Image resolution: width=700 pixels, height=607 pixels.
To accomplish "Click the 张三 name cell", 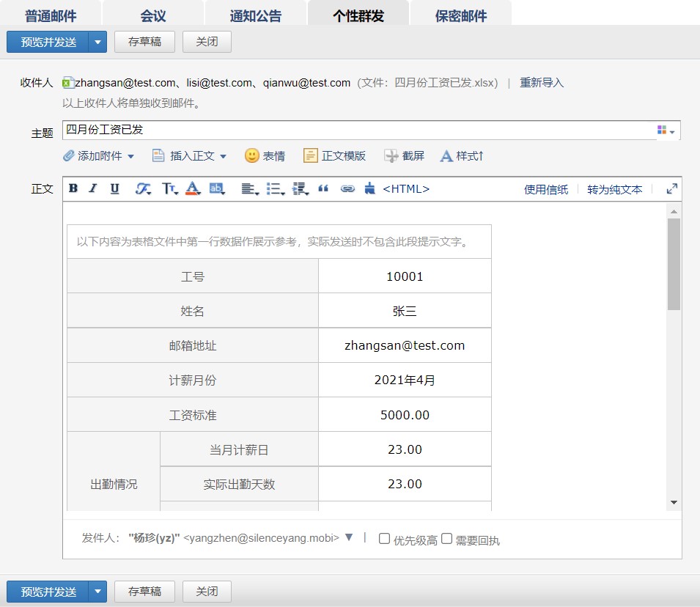I will (x=405, y=311).
